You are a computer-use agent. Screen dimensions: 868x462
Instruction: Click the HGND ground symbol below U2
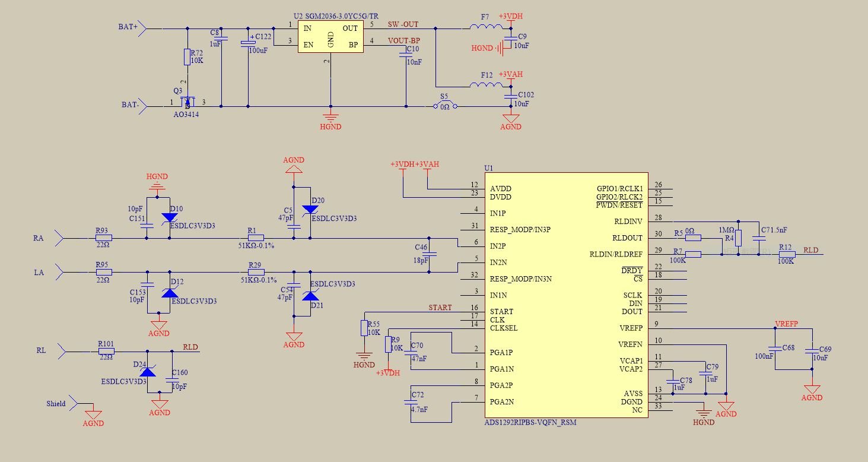330,118
